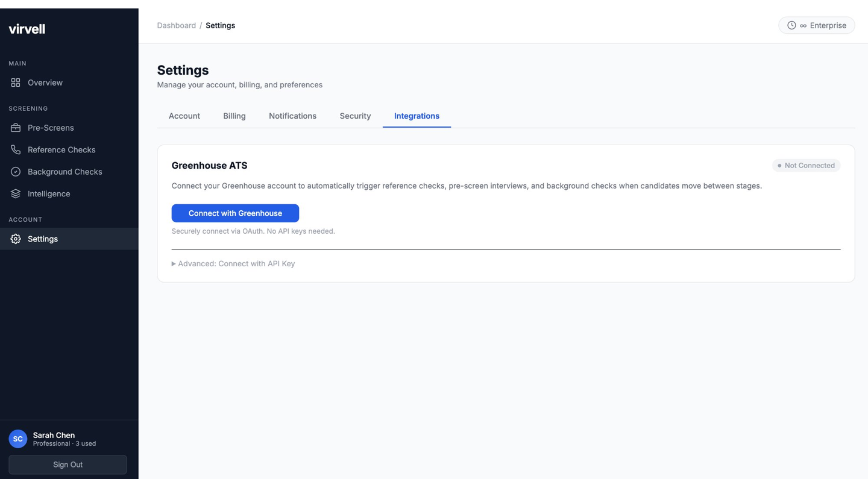Open the Billing tab

pyautogui.click(x=234, y=116)
